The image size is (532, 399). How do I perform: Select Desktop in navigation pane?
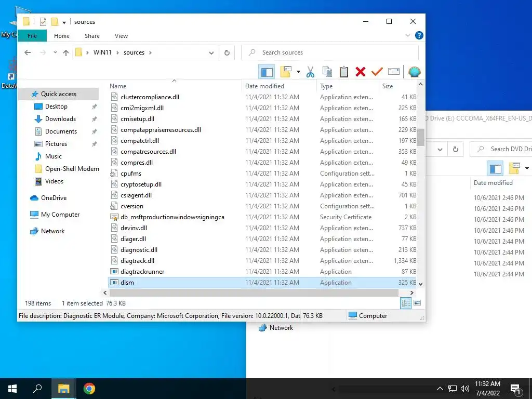pos(56,107)
